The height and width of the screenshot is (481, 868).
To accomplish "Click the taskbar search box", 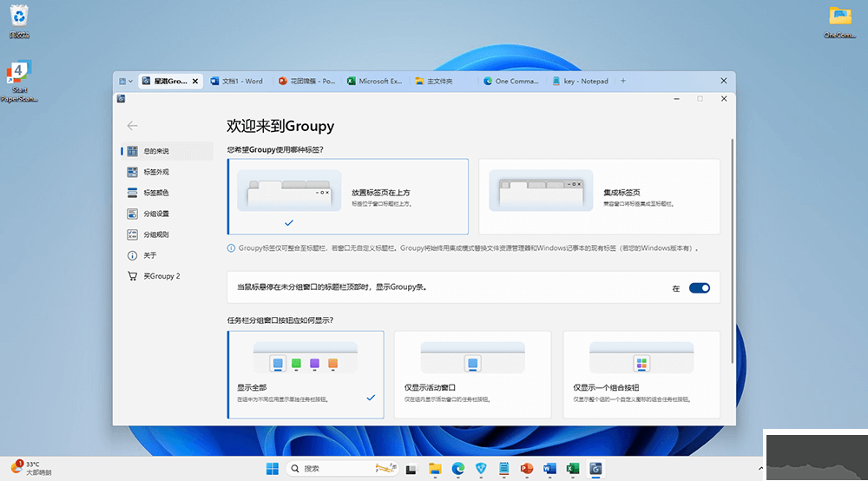I will (343, 469).
